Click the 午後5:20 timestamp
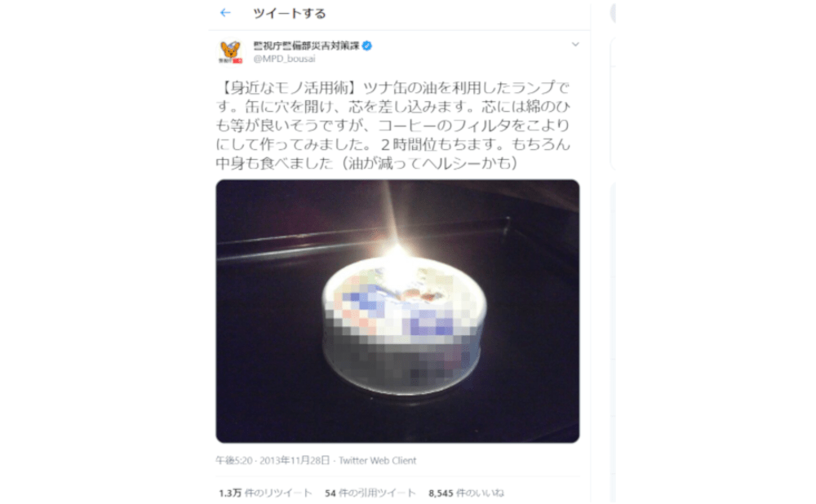 [233, 460]
